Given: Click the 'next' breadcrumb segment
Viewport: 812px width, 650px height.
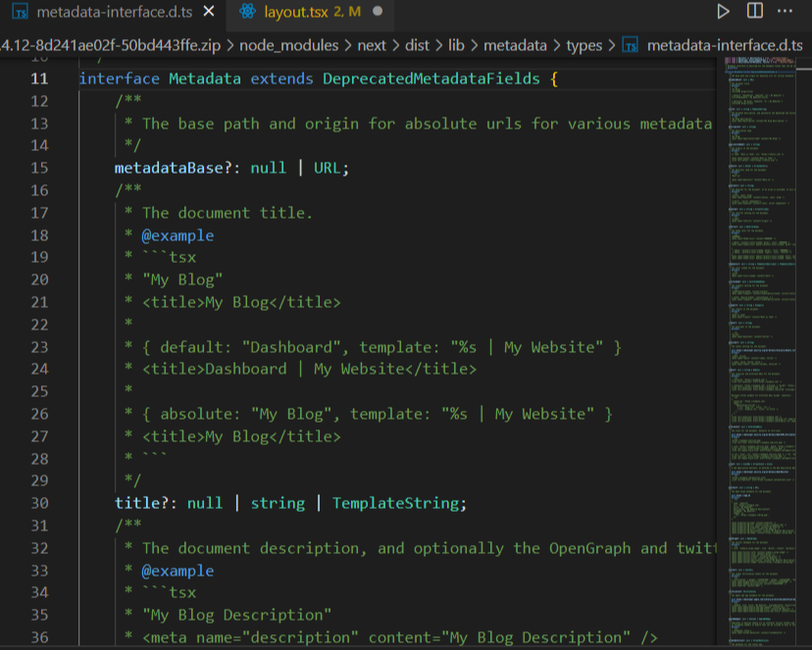Looking at the screenshot, I should click(x=372, y=45).
